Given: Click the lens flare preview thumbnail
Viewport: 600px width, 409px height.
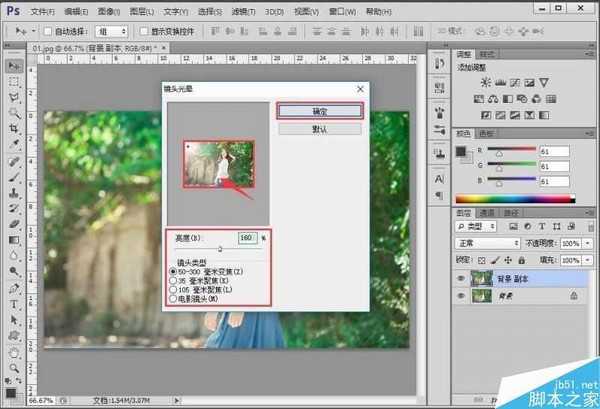Looking at the screenshot, I should pos(217,163).
